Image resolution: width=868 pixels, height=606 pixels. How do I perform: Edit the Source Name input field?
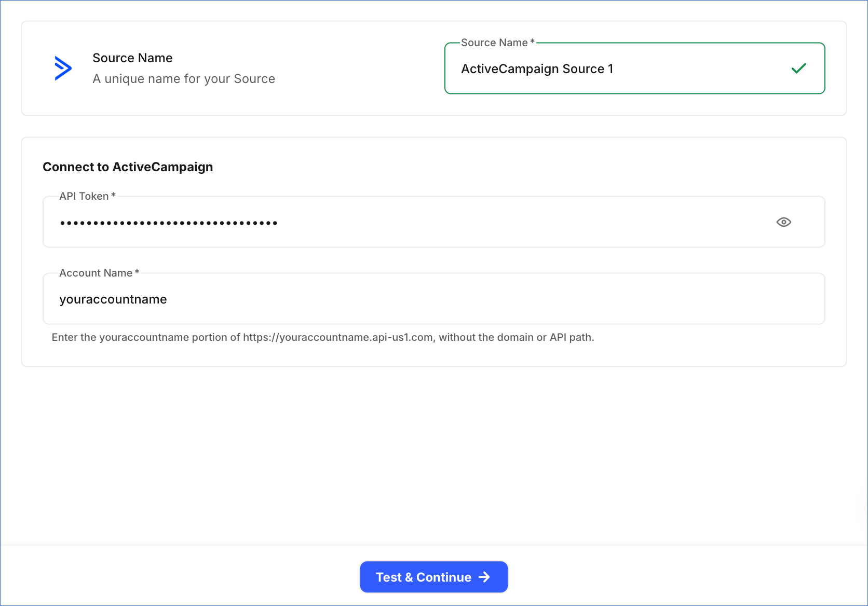pos(634,68)
